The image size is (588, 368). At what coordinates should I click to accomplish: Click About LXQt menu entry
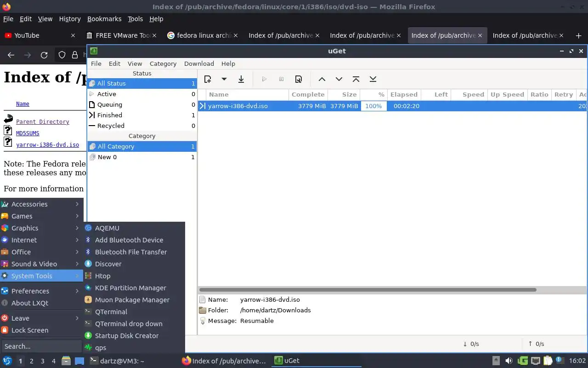(41, 303)
